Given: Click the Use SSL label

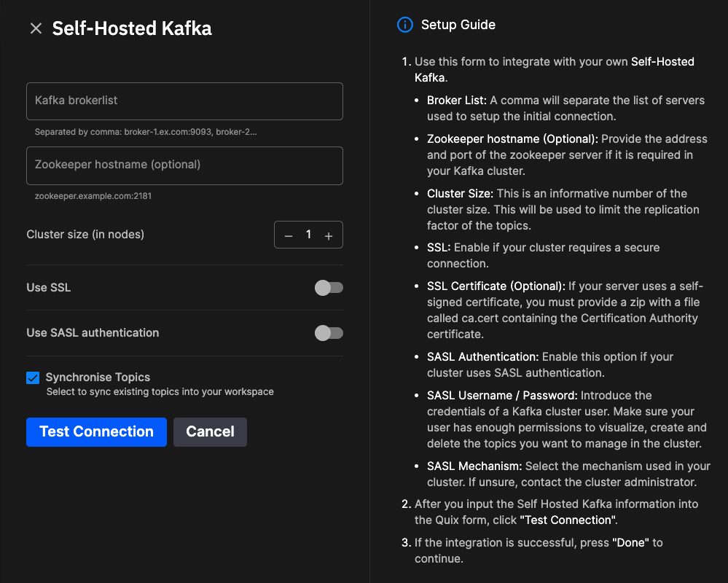Looking at the screenshot, I should point(49,288).
